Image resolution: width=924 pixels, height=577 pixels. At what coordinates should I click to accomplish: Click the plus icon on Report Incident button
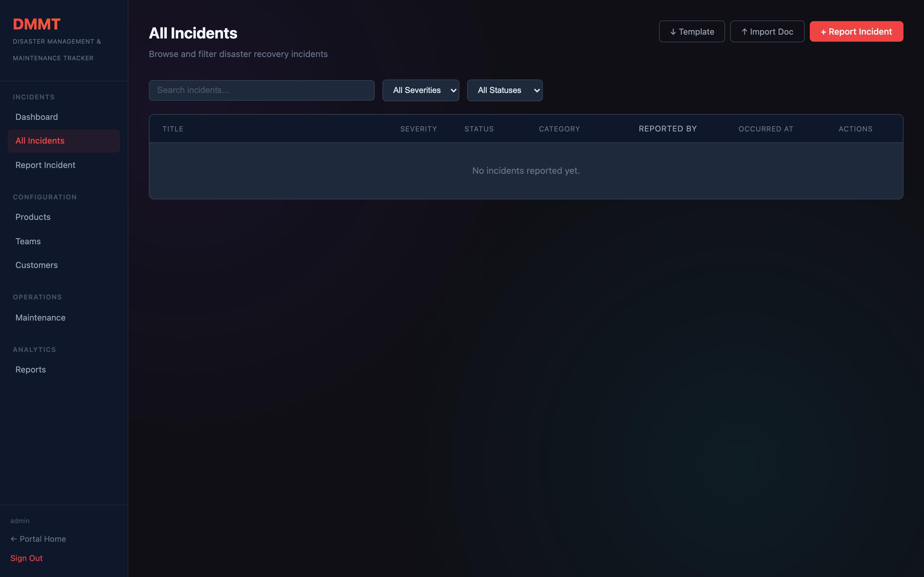pyautogui.click(x=824, y=32)
